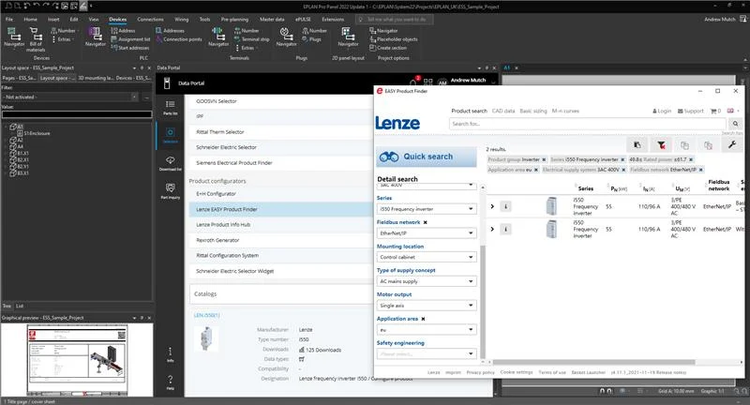Open the Mounting location dropdown
Viewport: 750px width, 405px height.
point(426,257)
